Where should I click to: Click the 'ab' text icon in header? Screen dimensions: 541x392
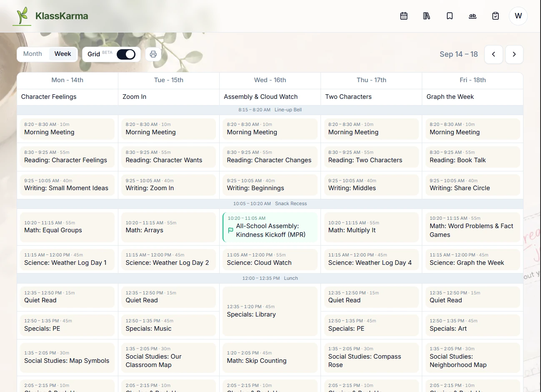[473, 16]
